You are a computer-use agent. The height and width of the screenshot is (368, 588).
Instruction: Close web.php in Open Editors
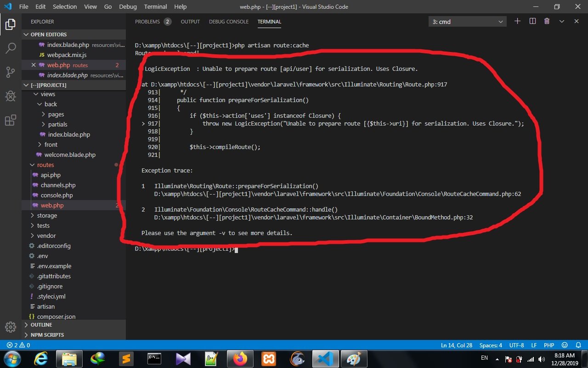click(x=33, y=65)
